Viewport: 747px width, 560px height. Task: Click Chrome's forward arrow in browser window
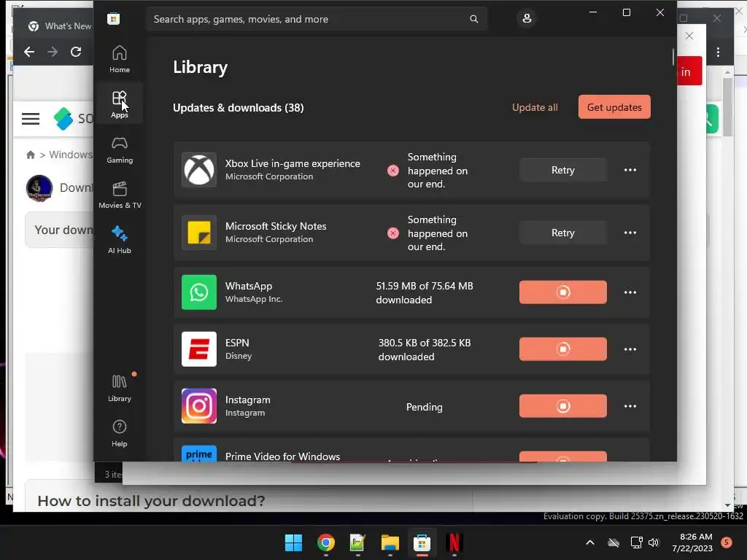pyautogui.click(x=53, y=52)
